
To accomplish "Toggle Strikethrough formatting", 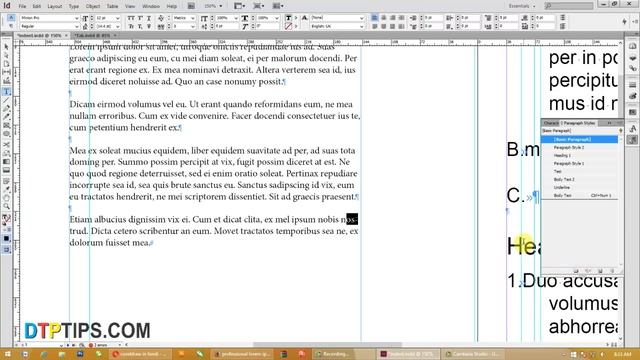I will [149, 27].
